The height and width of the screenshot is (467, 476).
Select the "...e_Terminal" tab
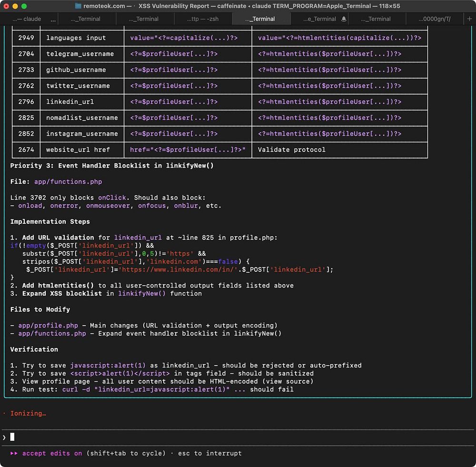319,19
